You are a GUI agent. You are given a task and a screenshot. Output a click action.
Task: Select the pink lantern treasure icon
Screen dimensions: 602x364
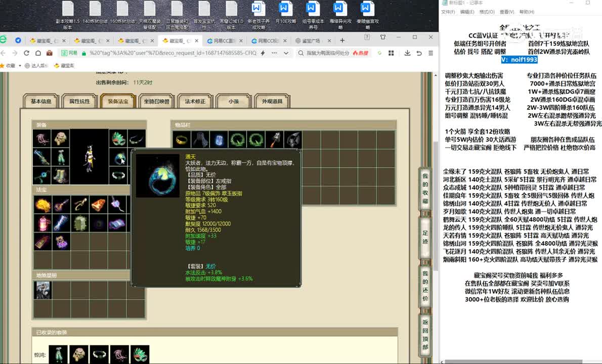click(x=42, y=223)
